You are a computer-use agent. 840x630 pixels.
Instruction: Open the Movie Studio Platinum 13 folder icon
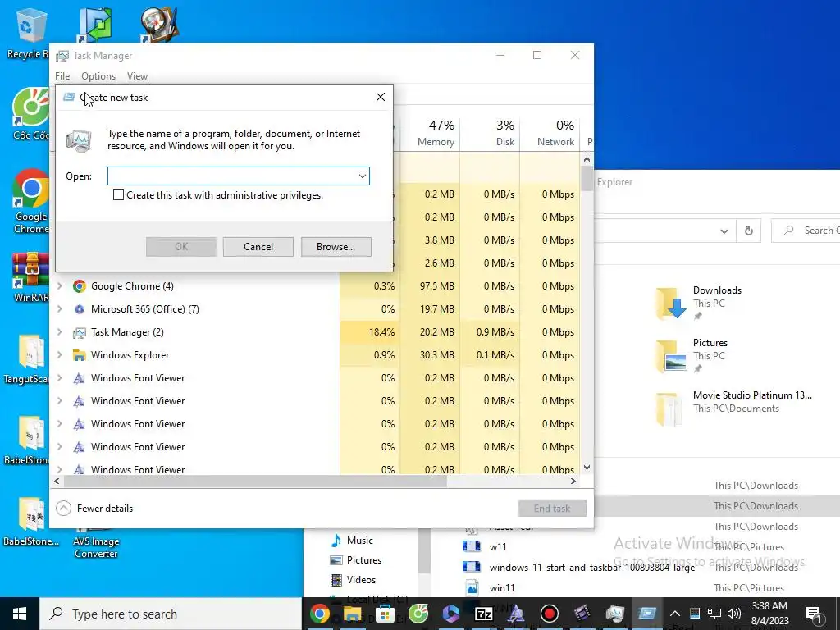coord(669,409)
